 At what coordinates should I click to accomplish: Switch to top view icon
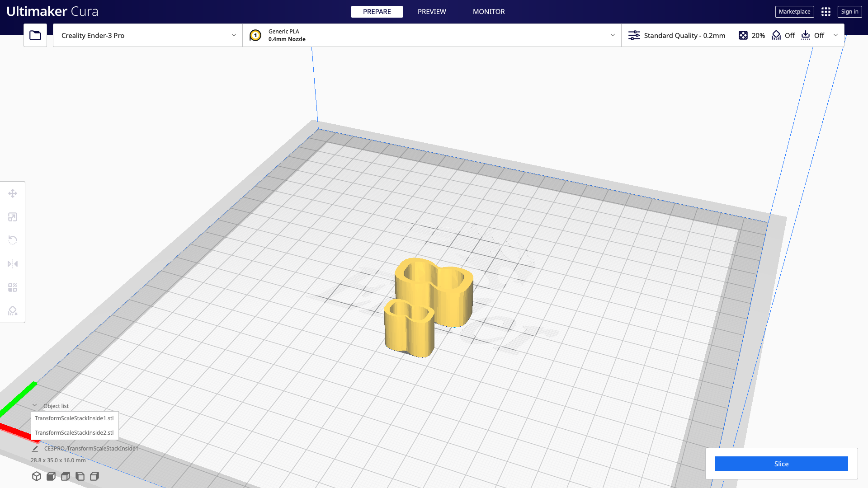click(x=66, y=476)
